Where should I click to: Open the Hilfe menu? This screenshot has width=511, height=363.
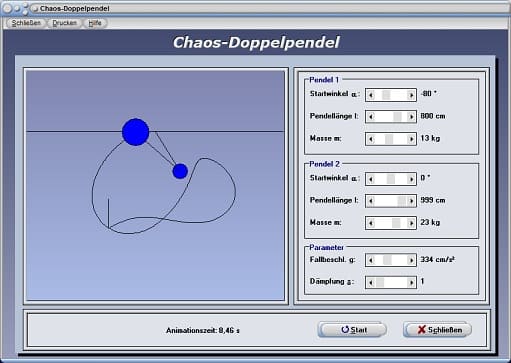[x=95, y=23]
